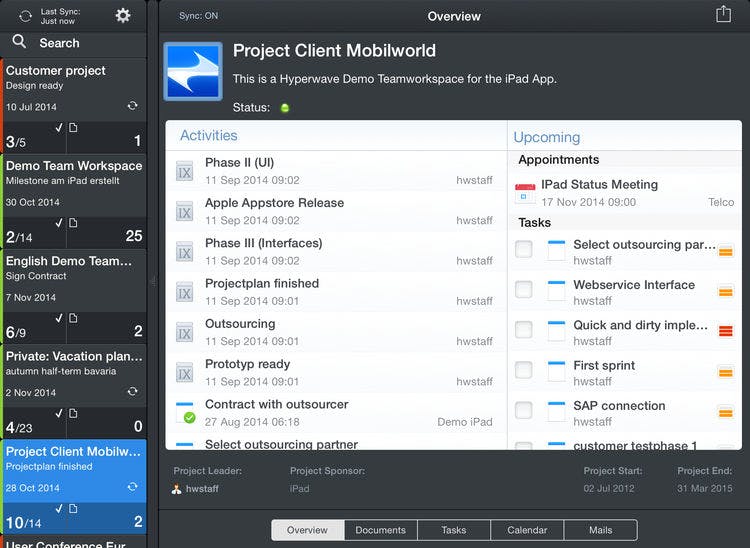
Task: Tap the Project Client Mobilworld logo thumbnail
Action: 193,71
